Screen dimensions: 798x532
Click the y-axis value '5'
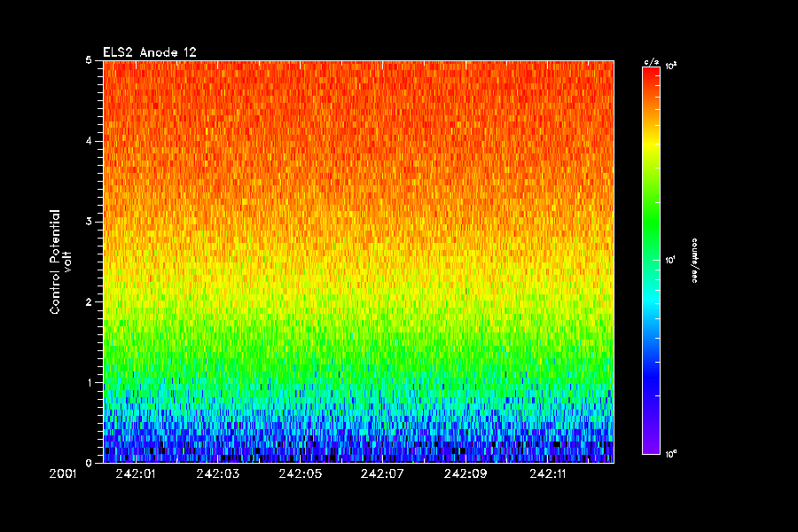click(x=89, y=60)
